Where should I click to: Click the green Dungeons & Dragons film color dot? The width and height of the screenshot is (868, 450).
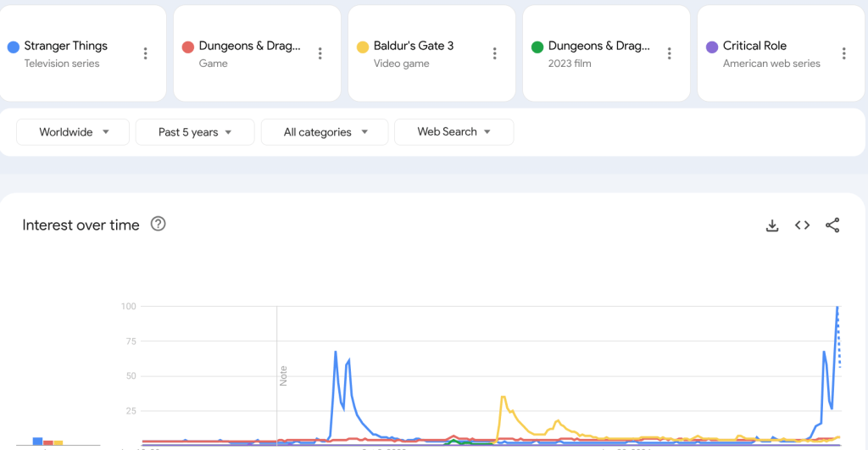point(537,47)
